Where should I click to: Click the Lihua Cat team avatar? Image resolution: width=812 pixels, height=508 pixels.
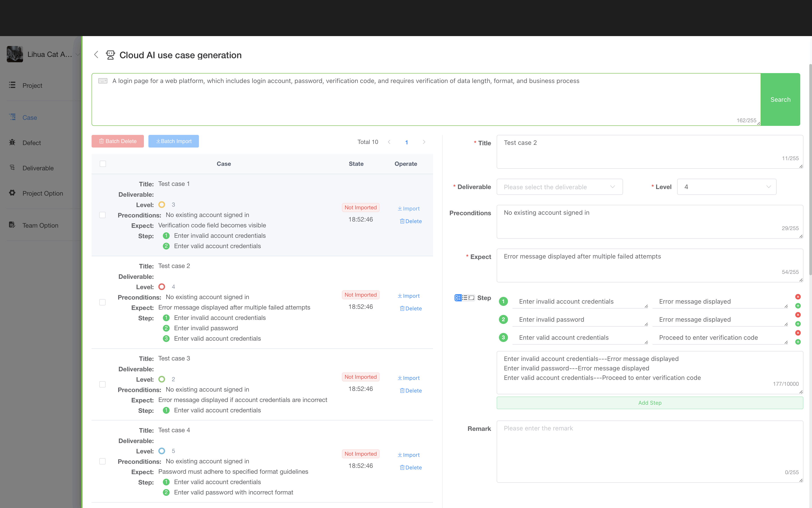click(15, 54)
